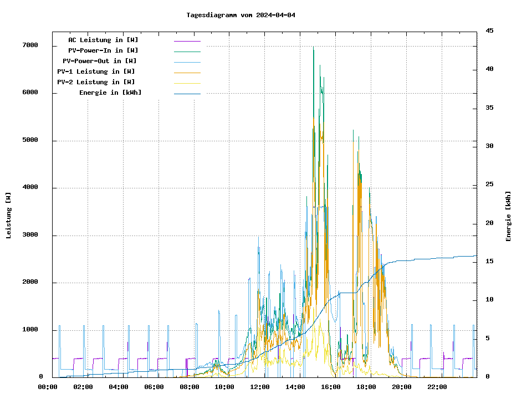Click the yellow PV-2 Leistung legend line
The height and width of the screenshot is (399, 532).
[187, 83]
